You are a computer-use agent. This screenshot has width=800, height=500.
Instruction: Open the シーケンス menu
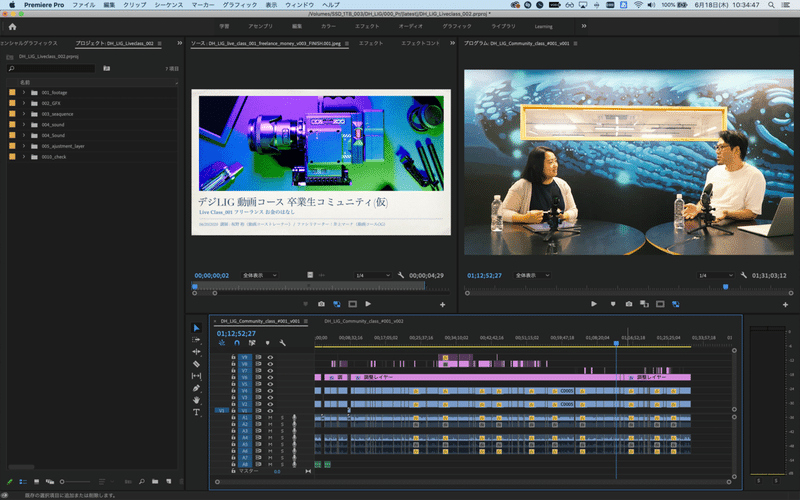167,5
